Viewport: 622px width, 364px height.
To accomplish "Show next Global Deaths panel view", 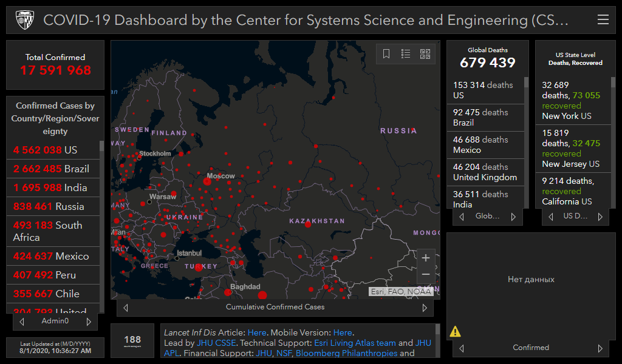I will click(513, 217).
